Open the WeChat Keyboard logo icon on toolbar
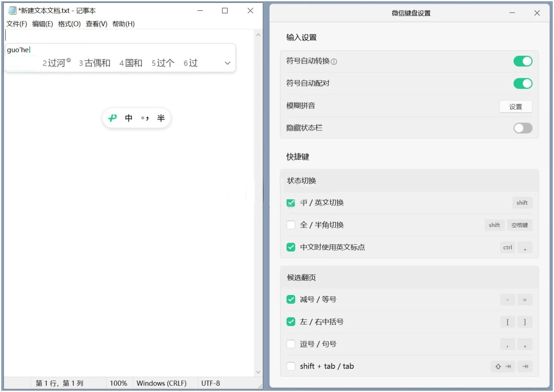 click(112, 118)
